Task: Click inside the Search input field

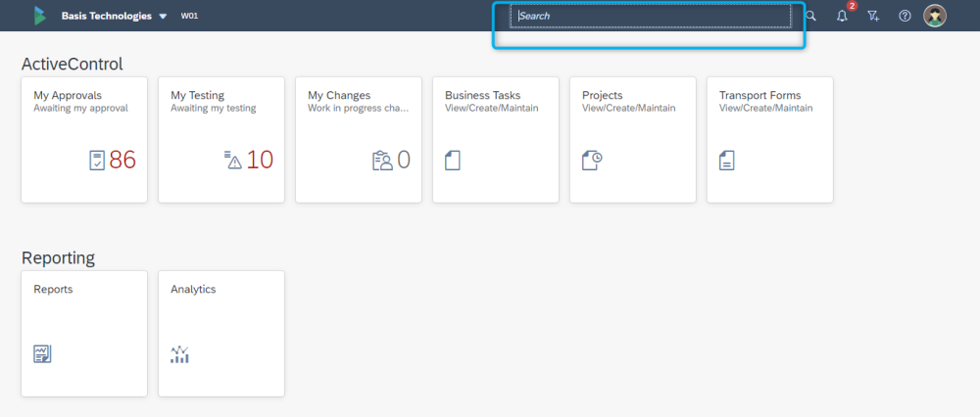Action: coord(650,16)
